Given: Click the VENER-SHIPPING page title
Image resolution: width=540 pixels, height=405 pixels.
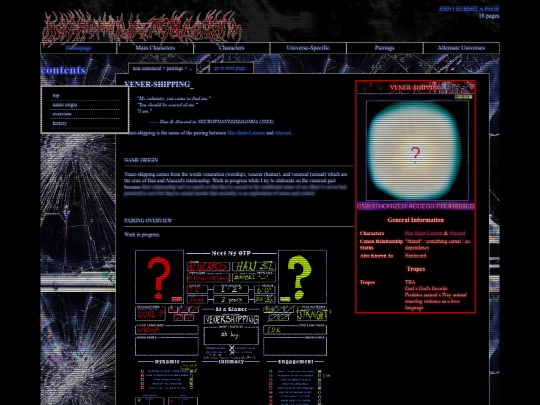Looking at the screenshot, I should point(159,84).
